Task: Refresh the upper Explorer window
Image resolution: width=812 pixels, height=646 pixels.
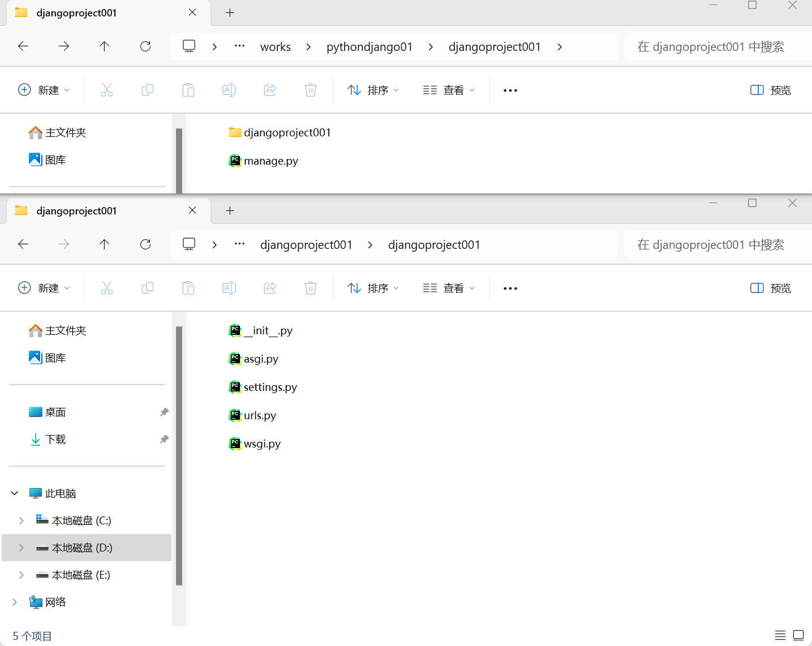Action: point(145,46)
